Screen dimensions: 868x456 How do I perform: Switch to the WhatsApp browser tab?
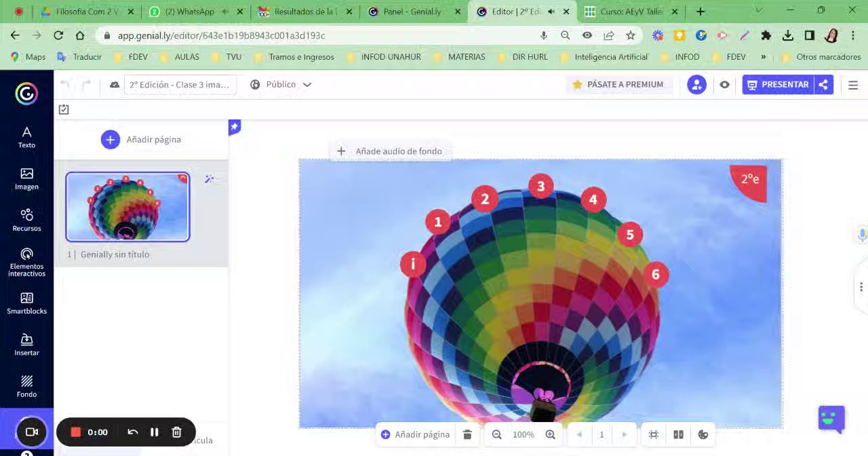(195, 12)
